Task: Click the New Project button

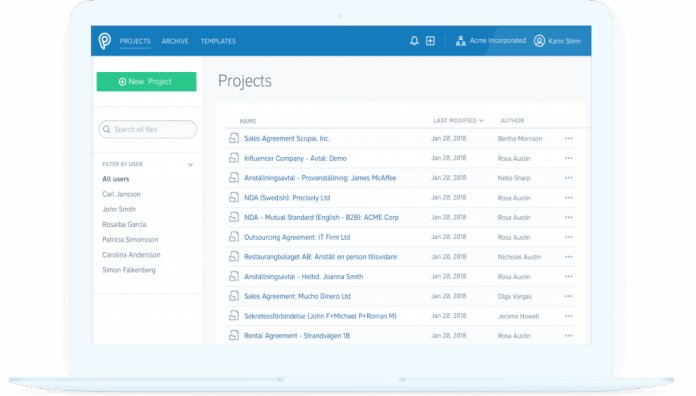Action: click(146, 82)
